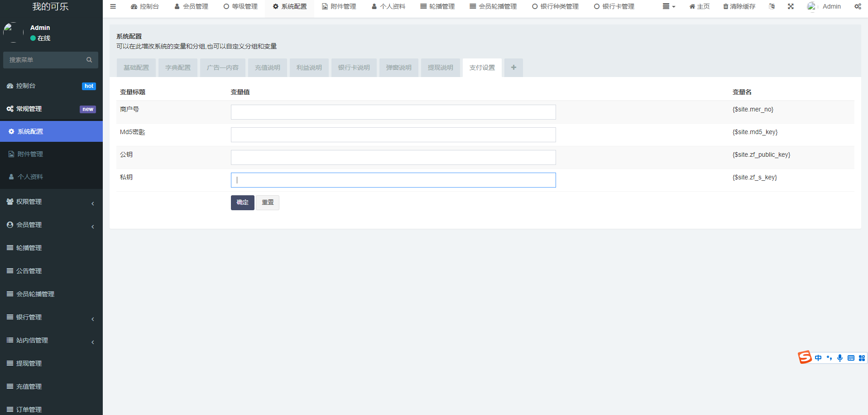
Task: Open the top bar list dropdown menu
Action: (668, 6)
